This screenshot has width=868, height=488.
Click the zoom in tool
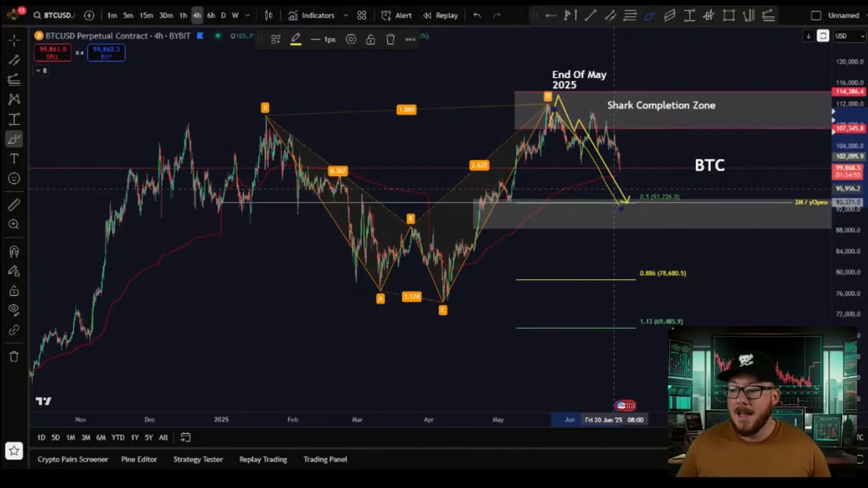pyautogui.click(x=14, y=225)
